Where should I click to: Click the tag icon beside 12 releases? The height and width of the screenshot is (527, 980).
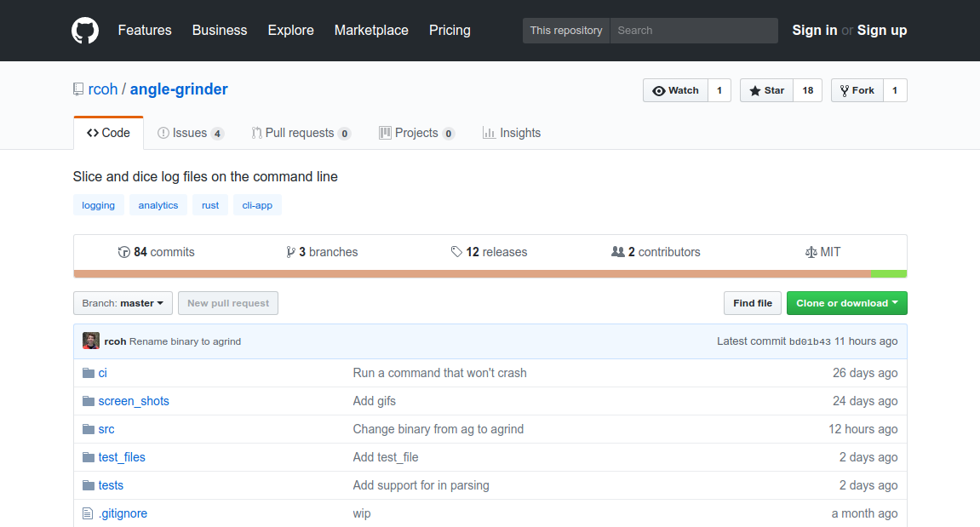(457, 252)
